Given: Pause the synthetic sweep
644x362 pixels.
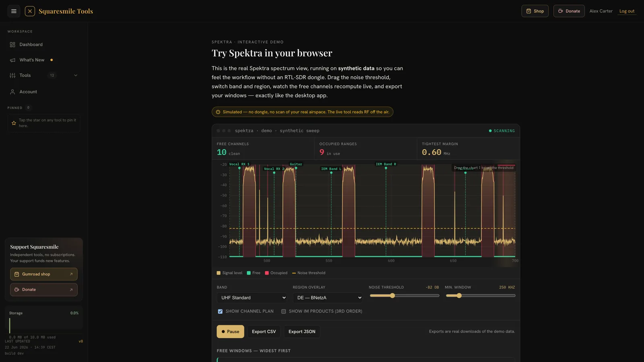Looking at the screenshot, I should [230, 331].
